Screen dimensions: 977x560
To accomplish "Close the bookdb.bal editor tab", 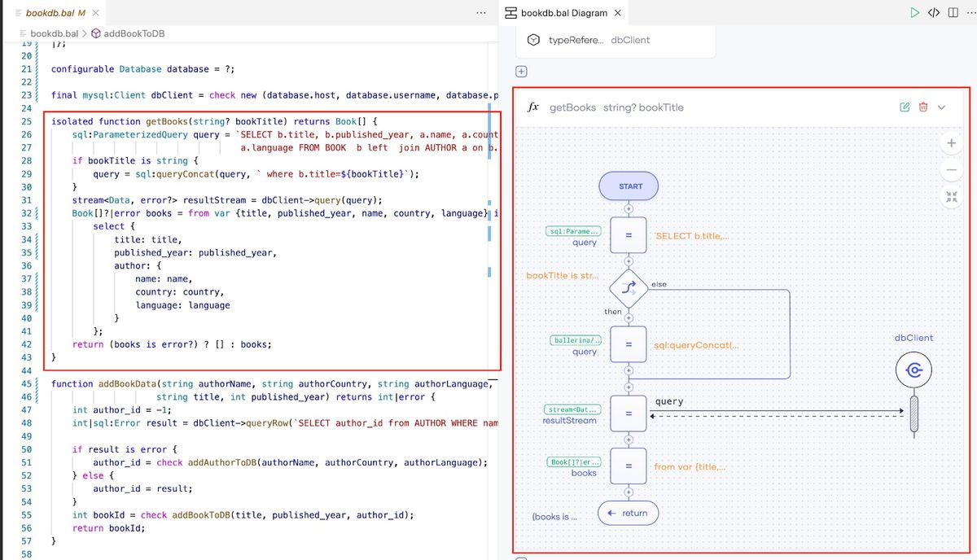I will (95, 13).
